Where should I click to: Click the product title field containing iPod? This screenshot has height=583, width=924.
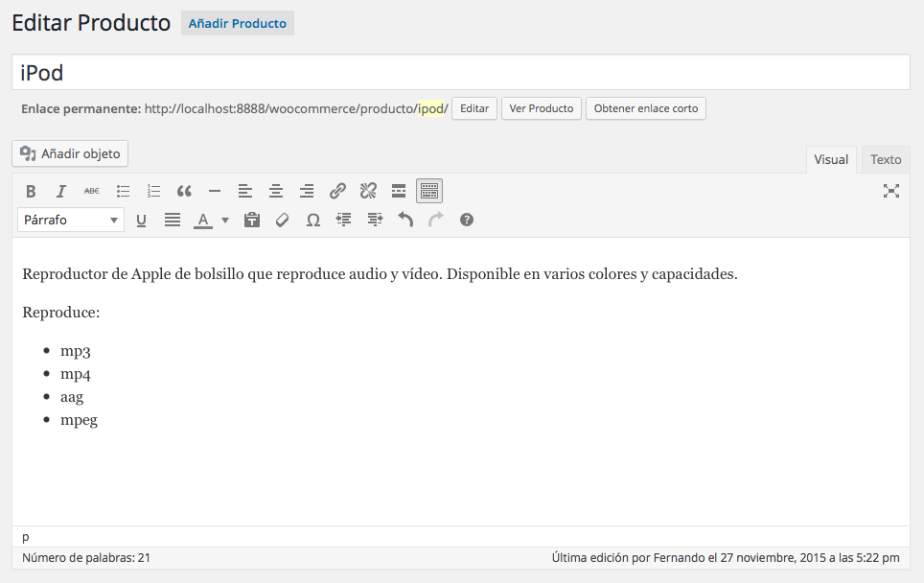461,73
